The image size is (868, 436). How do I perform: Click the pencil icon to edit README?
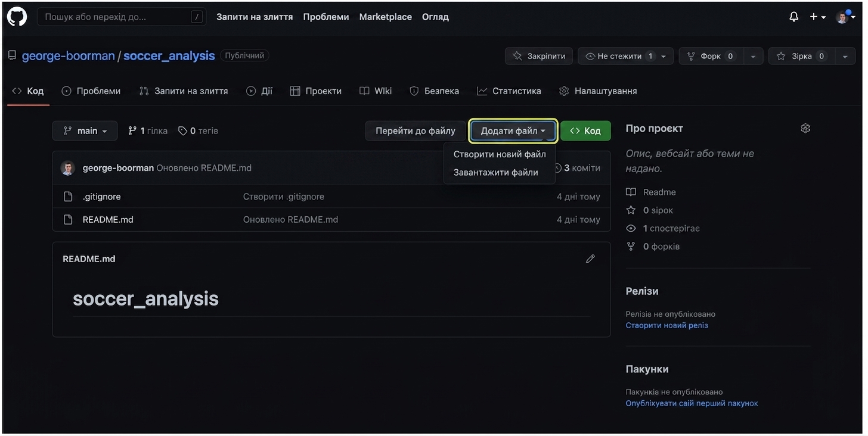(590, 259)
